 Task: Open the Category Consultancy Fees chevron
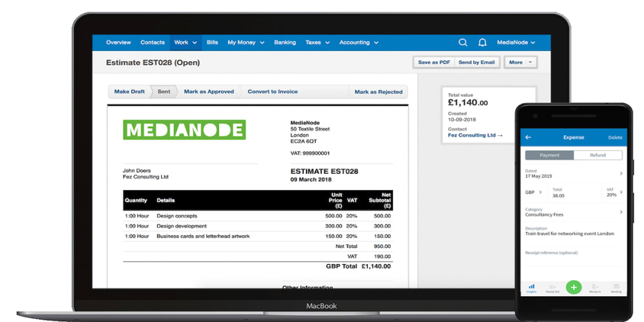(x=621, y=212)
